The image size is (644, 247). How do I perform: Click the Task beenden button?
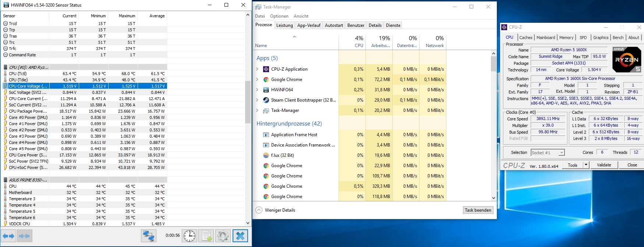pos(478,210)
